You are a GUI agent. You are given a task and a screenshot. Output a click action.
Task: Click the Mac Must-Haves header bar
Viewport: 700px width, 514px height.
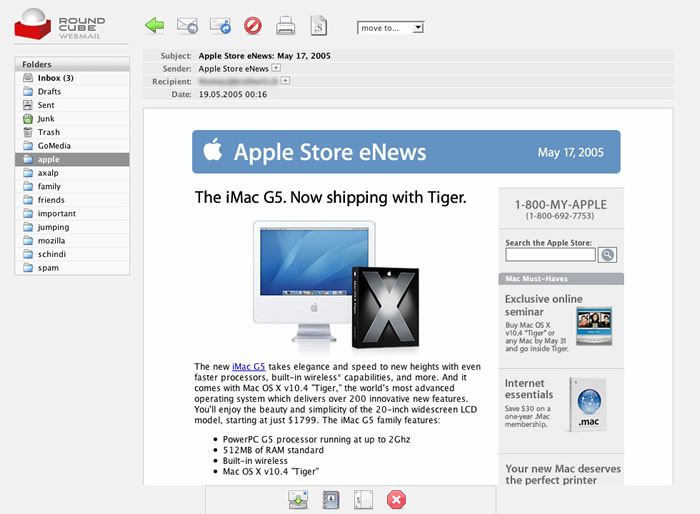pos(561,279)
